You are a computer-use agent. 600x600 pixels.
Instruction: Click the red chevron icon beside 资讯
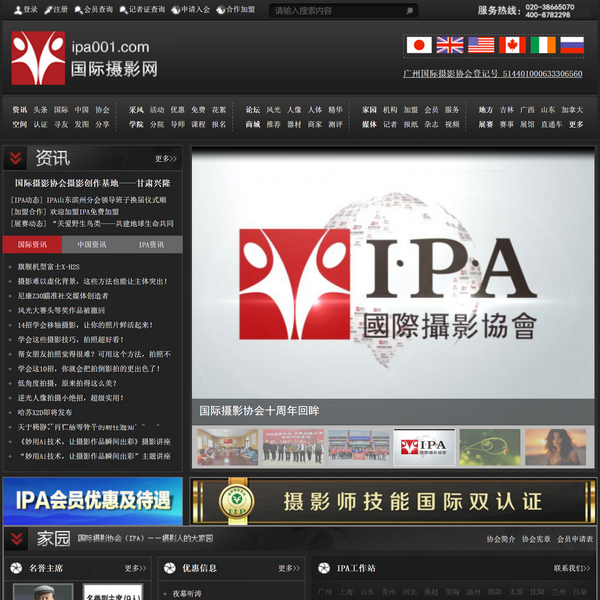(16, 158)
